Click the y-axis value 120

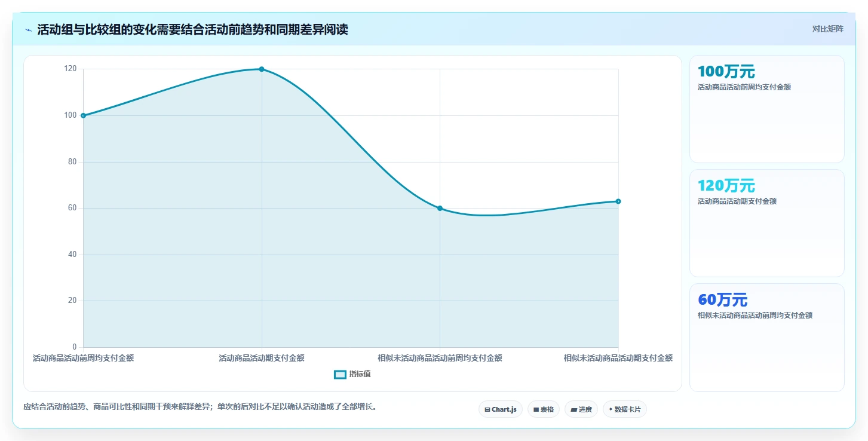[x=70, y=69]
